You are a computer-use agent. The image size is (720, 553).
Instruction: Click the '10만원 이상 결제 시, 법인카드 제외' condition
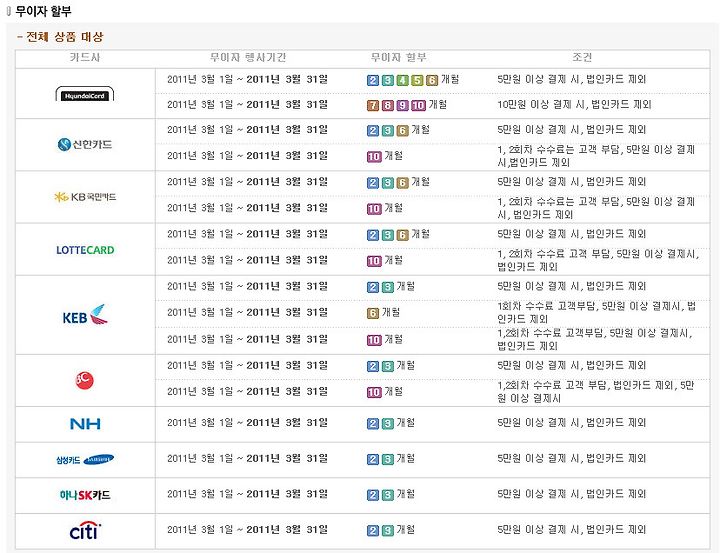click(574, 105)
